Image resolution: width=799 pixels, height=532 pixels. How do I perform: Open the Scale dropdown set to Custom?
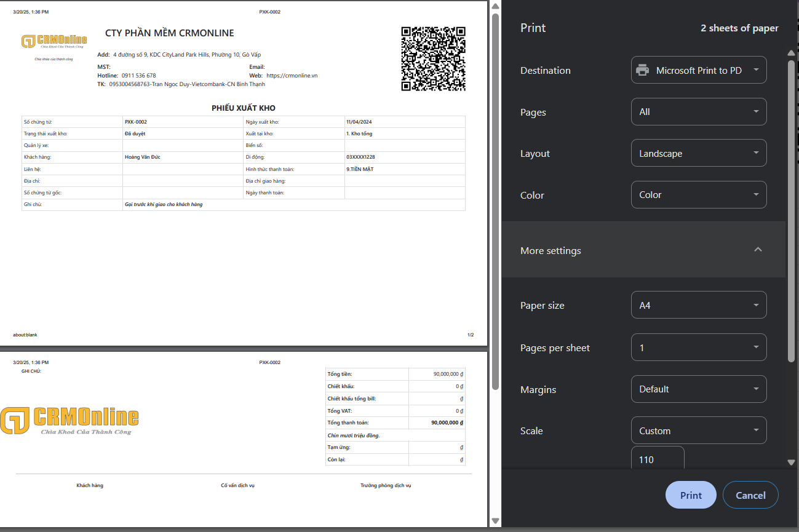pos(699,431)
